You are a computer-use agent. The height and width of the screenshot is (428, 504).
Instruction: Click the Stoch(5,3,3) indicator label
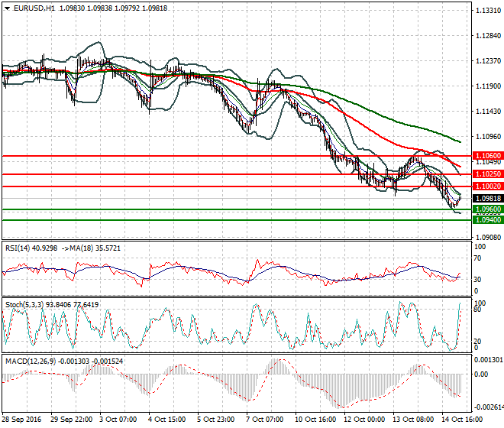click(24, 305)
